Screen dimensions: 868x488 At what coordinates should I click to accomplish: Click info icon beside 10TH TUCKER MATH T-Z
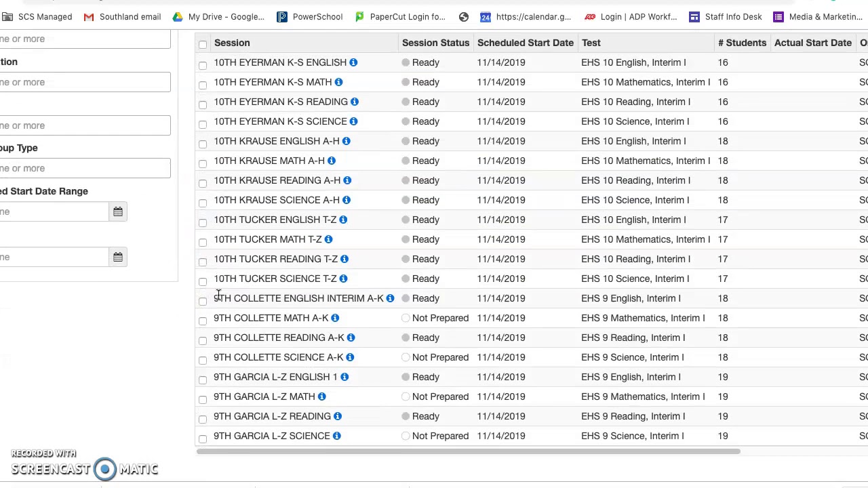click(x=328, y=239)
